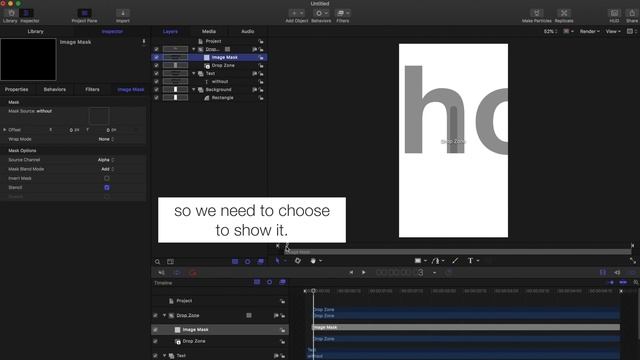Switch to the Media tab

209,31
